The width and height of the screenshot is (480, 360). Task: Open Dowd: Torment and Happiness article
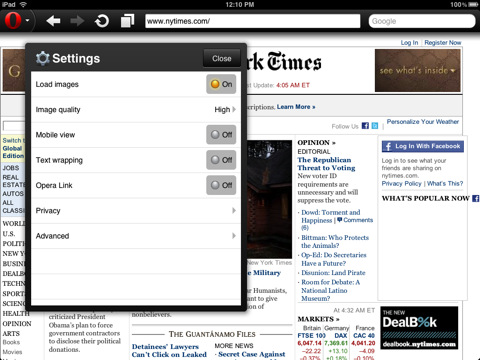330,216
